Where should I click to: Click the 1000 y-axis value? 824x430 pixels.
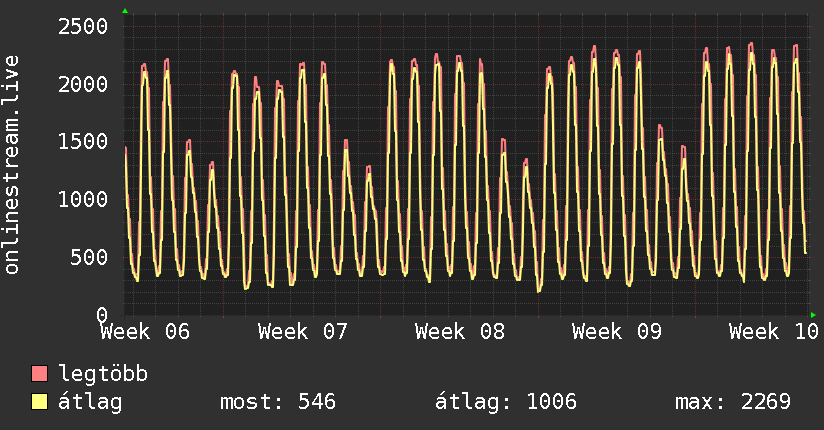[83, 199]
